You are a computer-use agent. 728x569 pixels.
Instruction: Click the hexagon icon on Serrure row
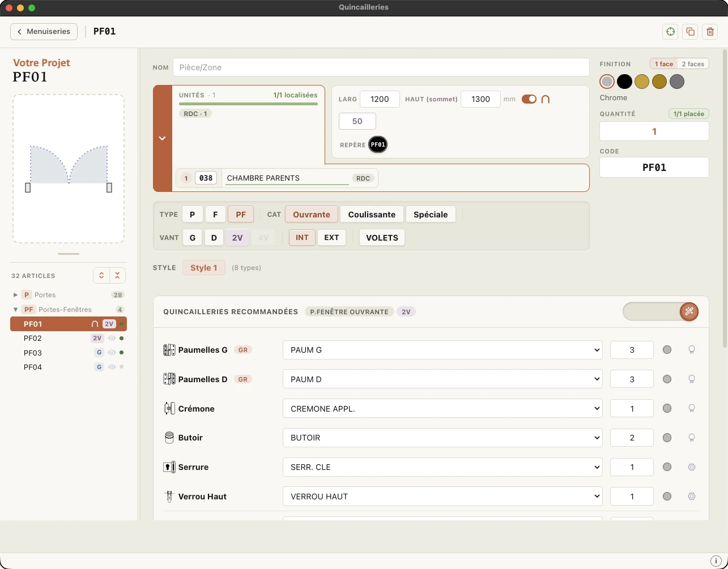pyautogui.click(x=691, y=467)
